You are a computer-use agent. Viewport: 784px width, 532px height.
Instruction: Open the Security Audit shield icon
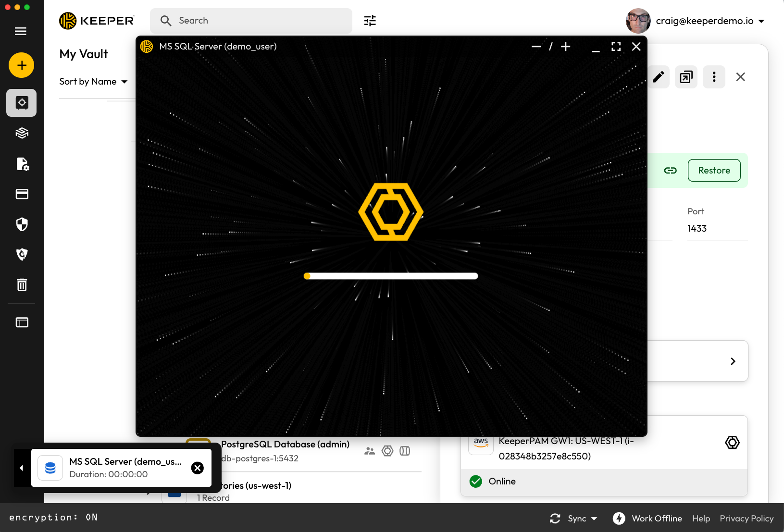(x=22, y=224)
